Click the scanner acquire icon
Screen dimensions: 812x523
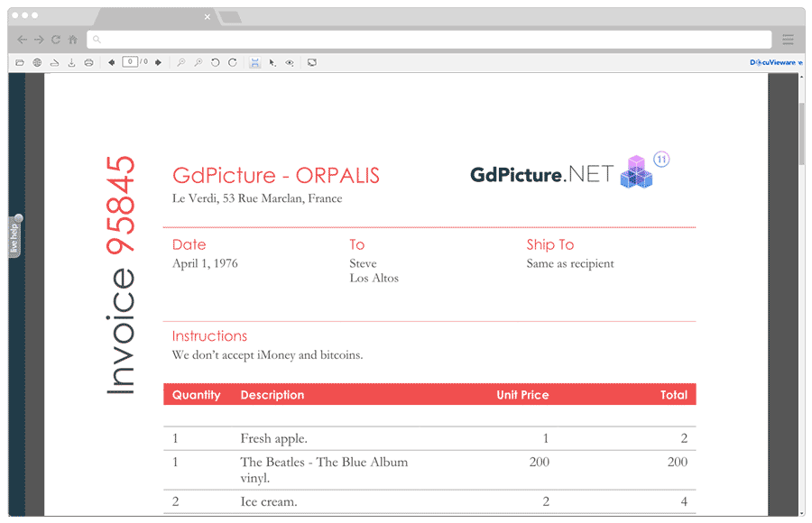click(x=54, y=62)
